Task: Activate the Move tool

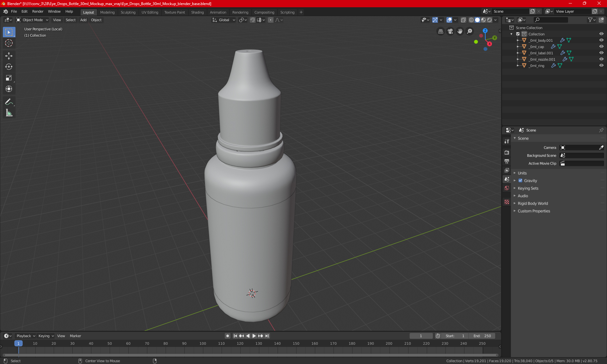Action: (x=9, y=56)
